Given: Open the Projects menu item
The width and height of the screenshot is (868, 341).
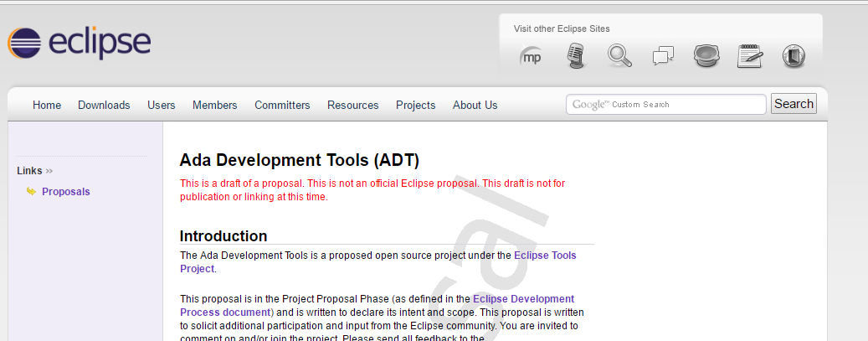Looking at the screenshot, I should click(416, 106).
